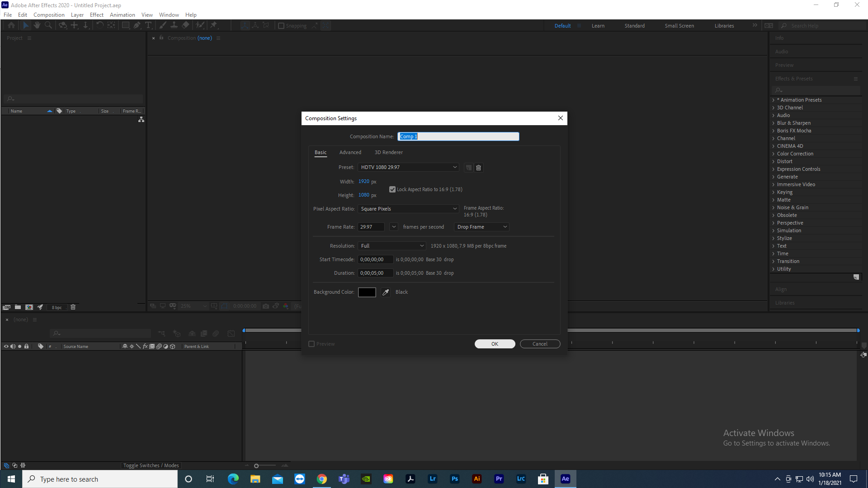Uncheck Lock Aspect Ratio to 16:9
868x488 pixels.
392,189
